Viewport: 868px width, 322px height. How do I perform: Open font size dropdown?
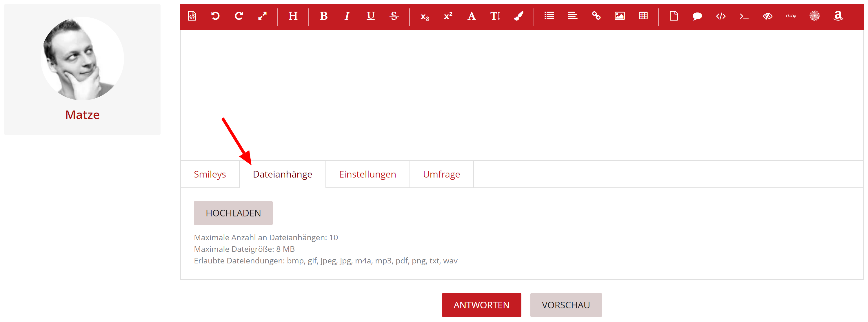tap(495, 16)
